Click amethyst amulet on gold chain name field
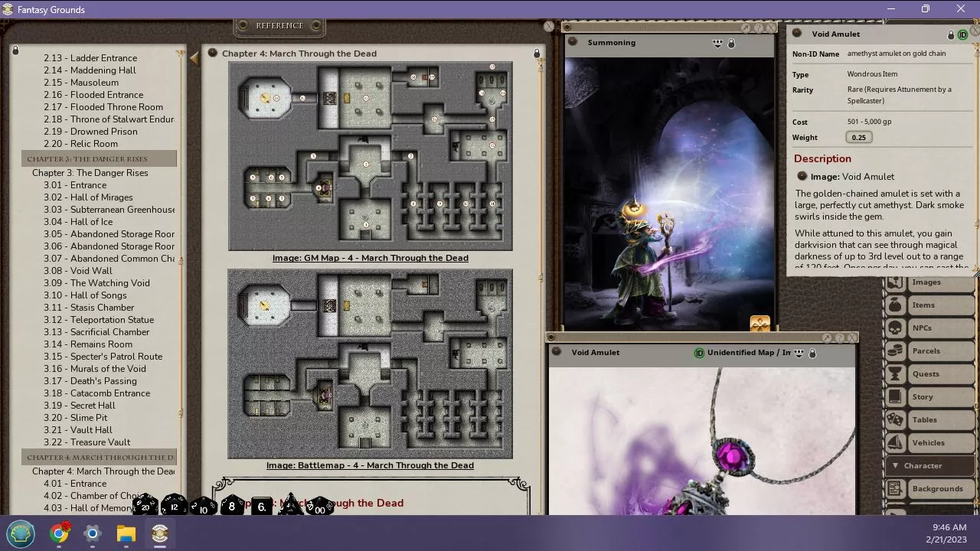The height and width of the screenshot is (551, 980). (x=897, y=54)
